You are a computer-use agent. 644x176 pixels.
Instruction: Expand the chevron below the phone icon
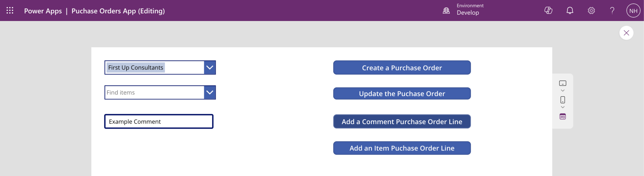pyautogui.click(x=563, y=107)
